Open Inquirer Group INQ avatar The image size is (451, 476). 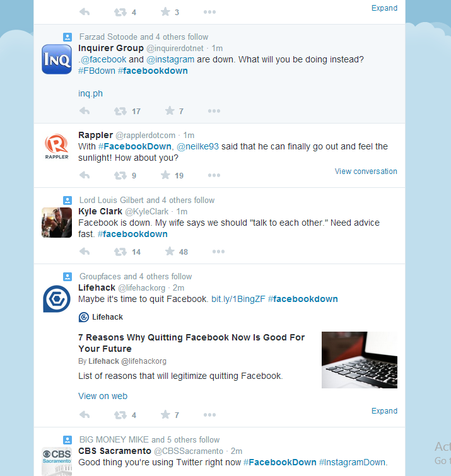pyautogui.click(x=57, y=59)
